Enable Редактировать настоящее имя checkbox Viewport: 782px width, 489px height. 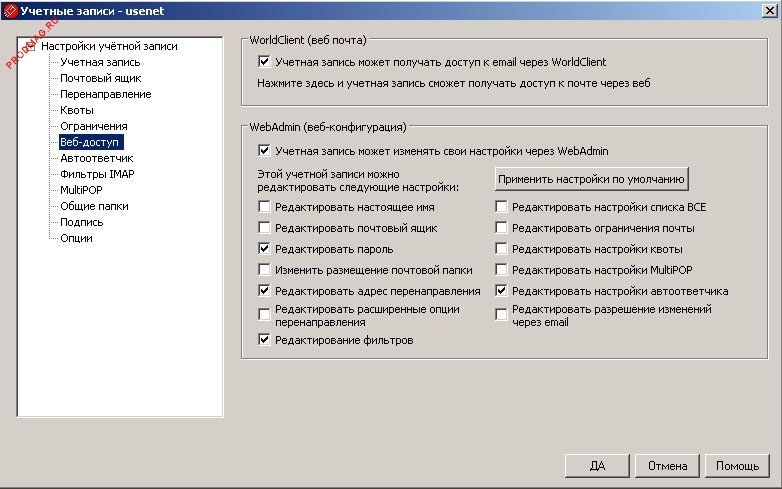coord(264,207)
